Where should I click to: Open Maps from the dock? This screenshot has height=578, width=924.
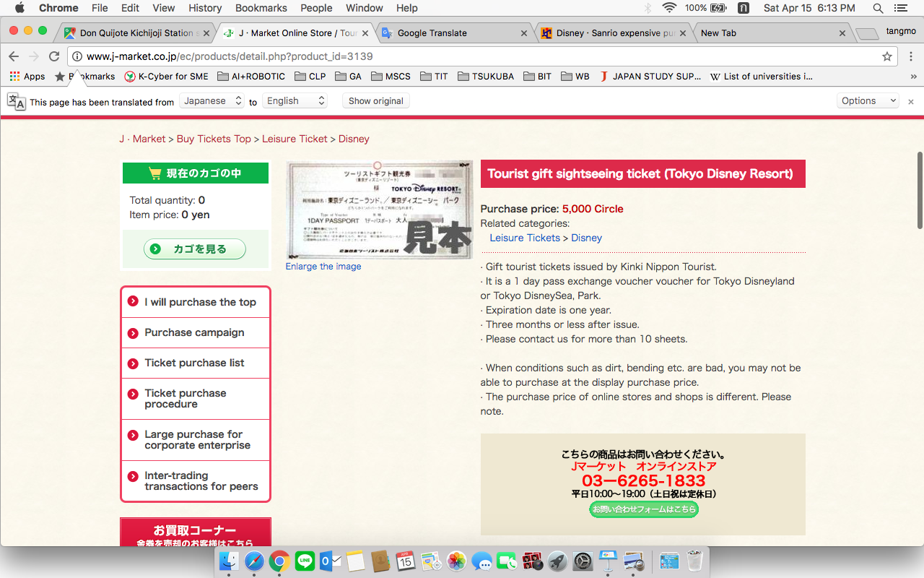click(x=431, y=561)
